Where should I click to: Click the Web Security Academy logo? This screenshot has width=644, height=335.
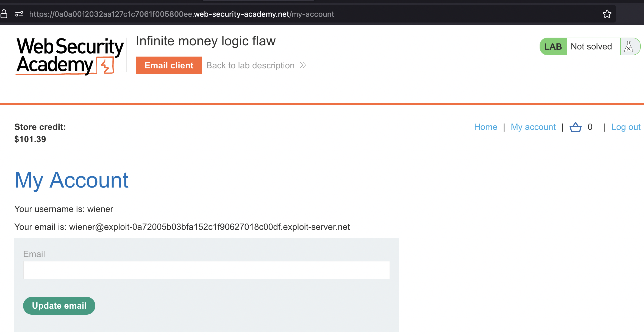pos(70,56)
